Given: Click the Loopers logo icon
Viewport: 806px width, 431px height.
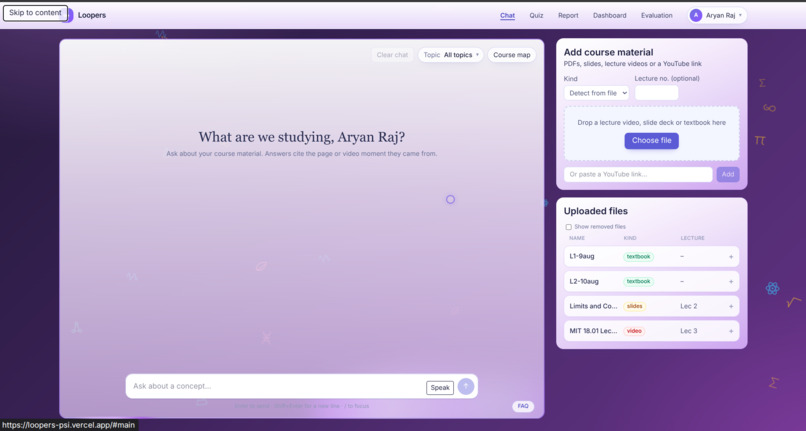Looking at the screenshot, I should tap(69, 15).
